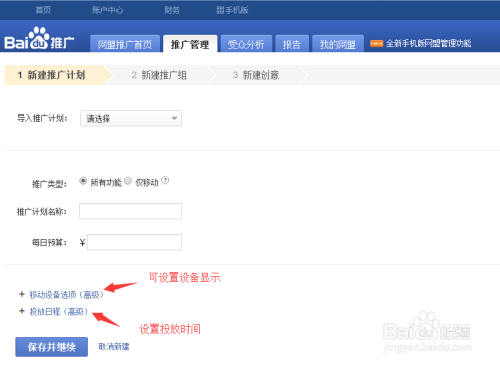Click the 推广类型 label text
Screen dimensions: 500x365
[49, 184]
